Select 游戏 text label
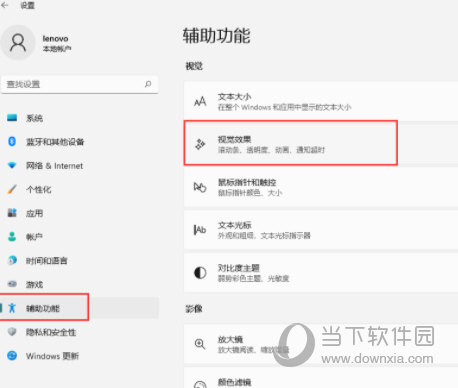Screen dimensions: 458x388 click(x=34, y=285)
